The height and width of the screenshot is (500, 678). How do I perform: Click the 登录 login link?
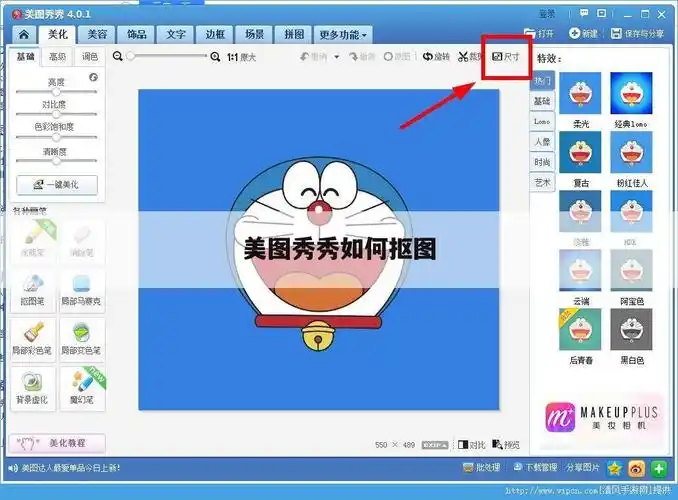547,14
